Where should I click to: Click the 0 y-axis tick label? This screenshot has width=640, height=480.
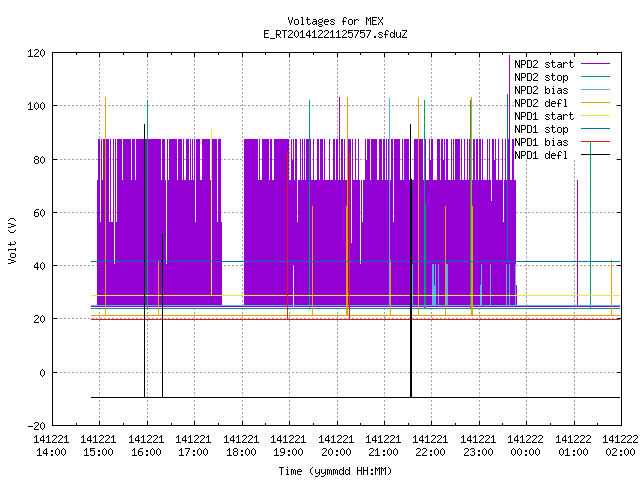click(x=42, y=373)
